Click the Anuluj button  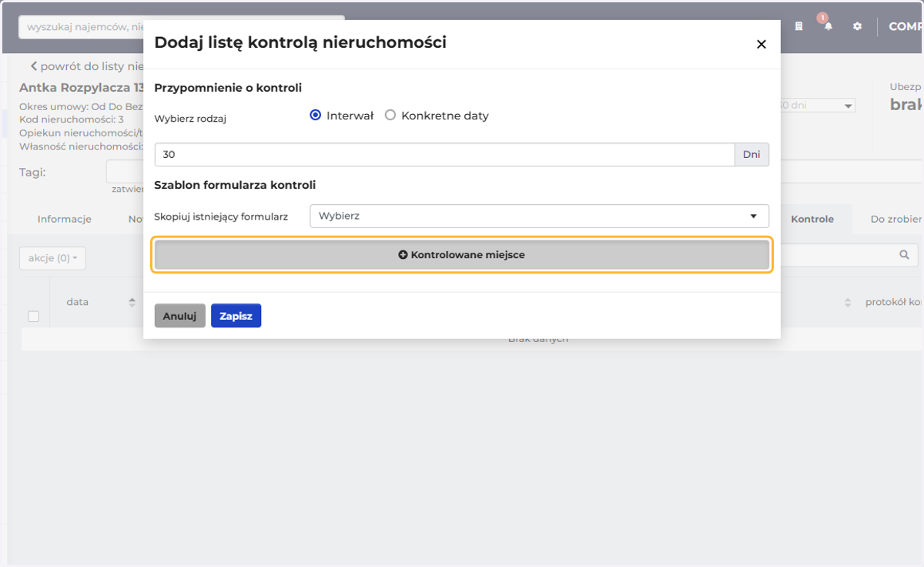pyautogui.click(x=179, y=316)
